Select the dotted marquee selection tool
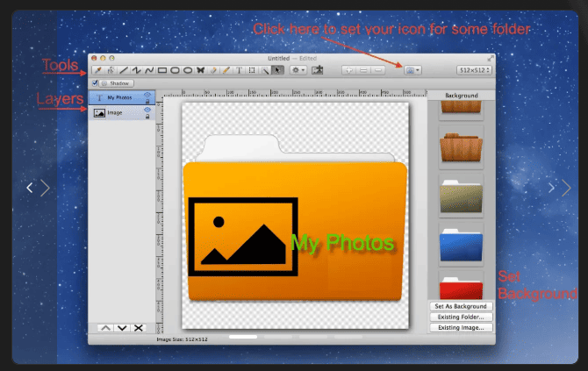Image resolution: width=588 pixels, height=371 pixels. pyautogui.click(x=252, y=70)
